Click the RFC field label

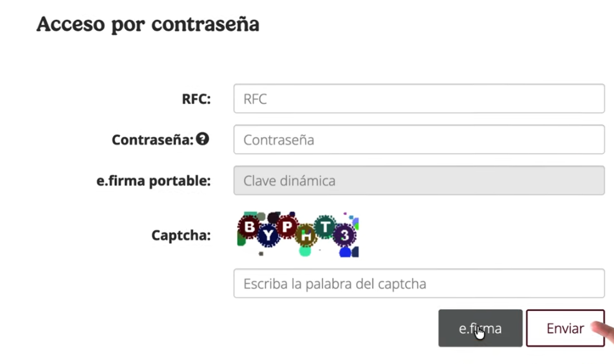tap(196, 99)
